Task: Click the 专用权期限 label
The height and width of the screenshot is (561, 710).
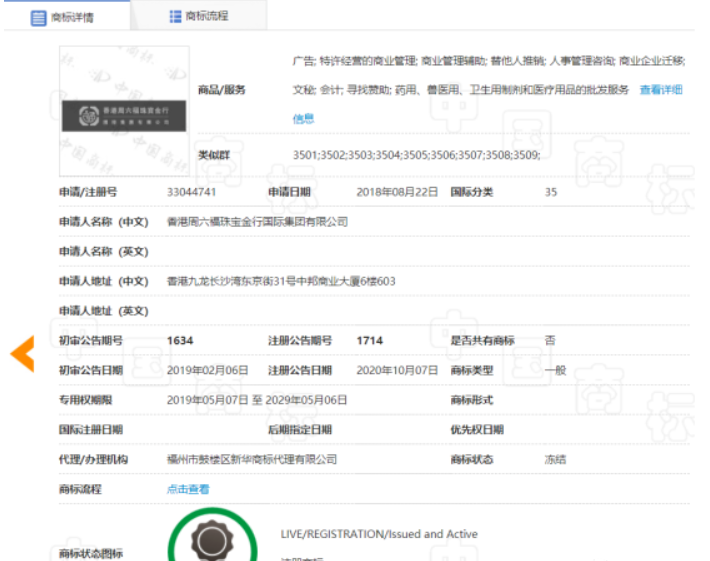Action: click(x=85, y=400)
